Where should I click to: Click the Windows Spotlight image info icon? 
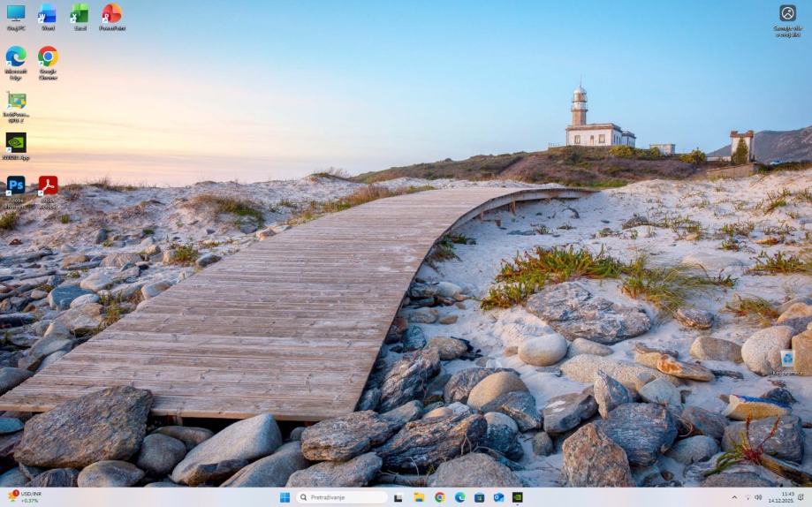click(787, 13)
